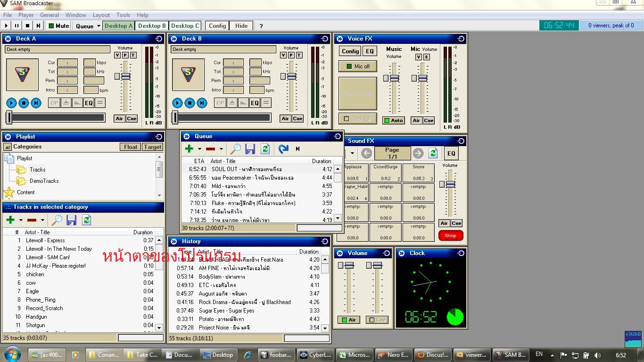Go to the next Sound FX page

(x=418, y=153)
